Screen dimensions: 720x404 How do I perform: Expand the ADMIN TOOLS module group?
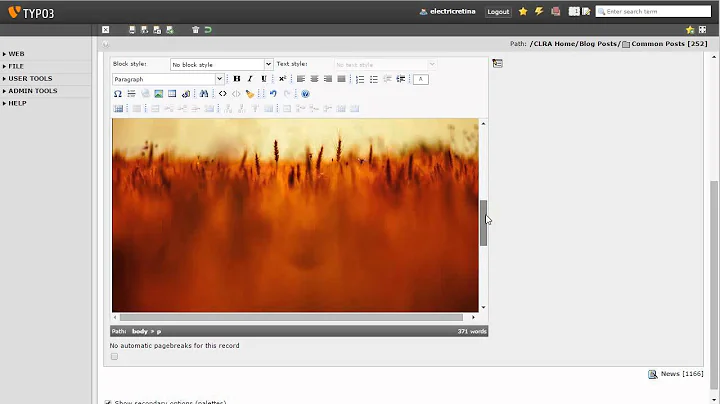[33, 91]
